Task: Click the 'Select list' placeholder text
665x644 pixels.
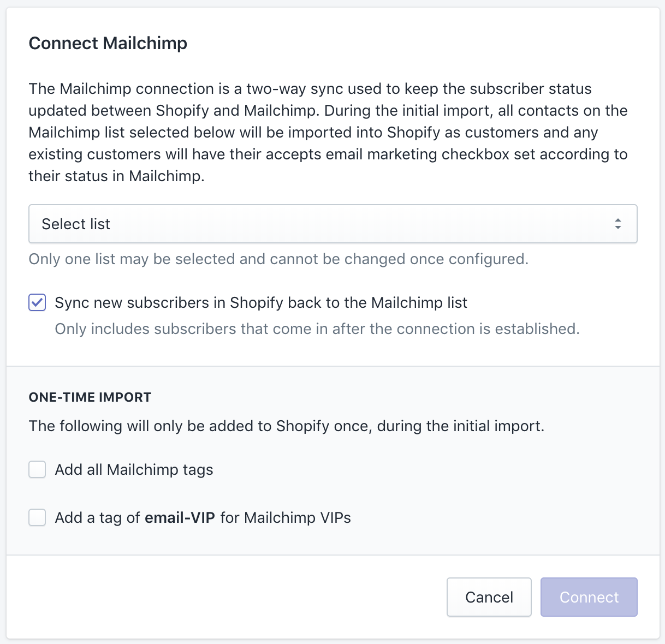Action: pos(76,224)
